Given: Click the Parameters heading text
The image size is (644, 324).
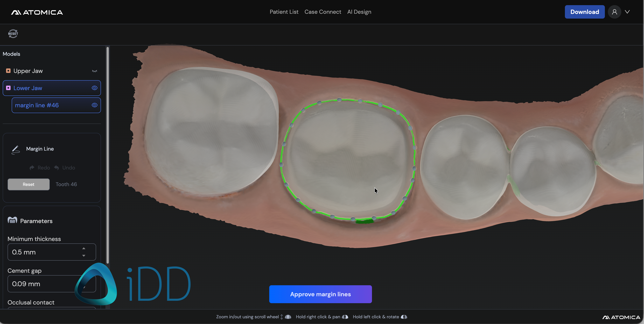Looking at the screenshot, I should click(x=36, y=221).
